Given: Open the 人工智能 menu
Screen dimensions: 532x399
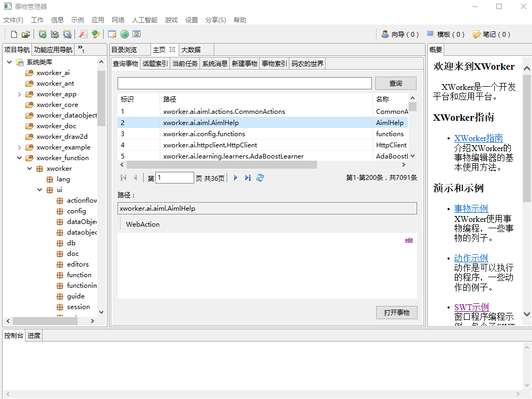Looking at the screenshot, I should coord(145,20).
